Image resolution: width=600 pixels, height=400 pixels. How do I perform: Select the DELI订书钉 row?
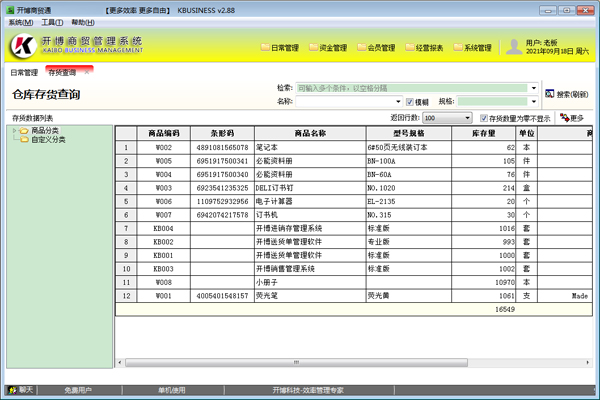coord(354,188)
